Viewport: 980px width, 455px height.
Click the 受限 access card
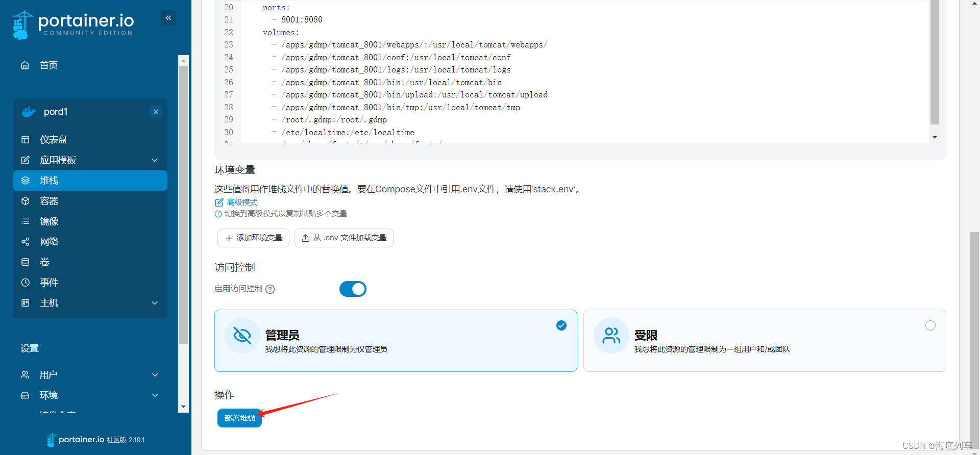click(x=765, y=341)
